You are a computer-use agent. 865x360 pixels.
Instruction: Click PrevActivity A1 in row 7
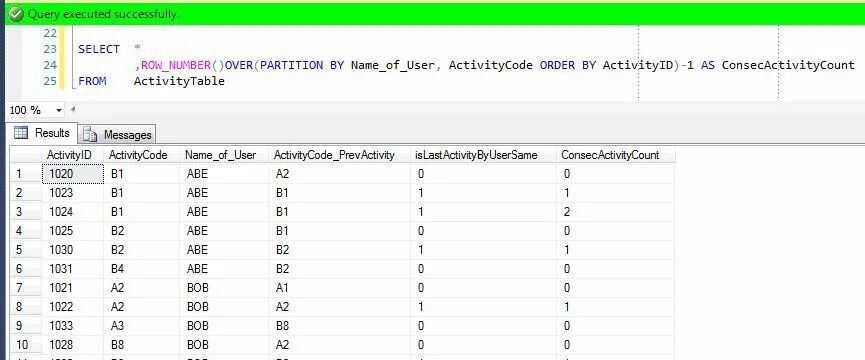[340, 288]
